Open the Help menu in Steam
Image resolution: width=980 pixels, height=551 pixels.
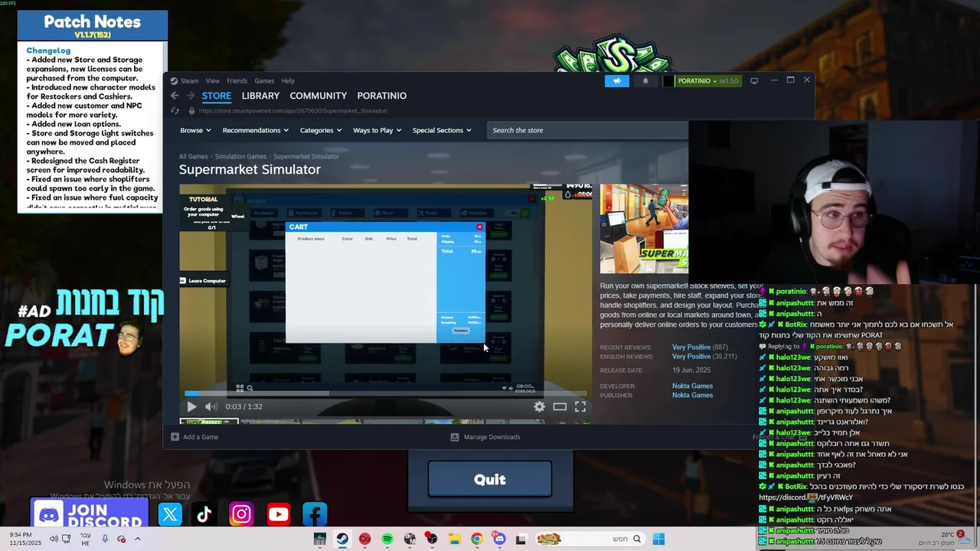click(x=288, y=80)
